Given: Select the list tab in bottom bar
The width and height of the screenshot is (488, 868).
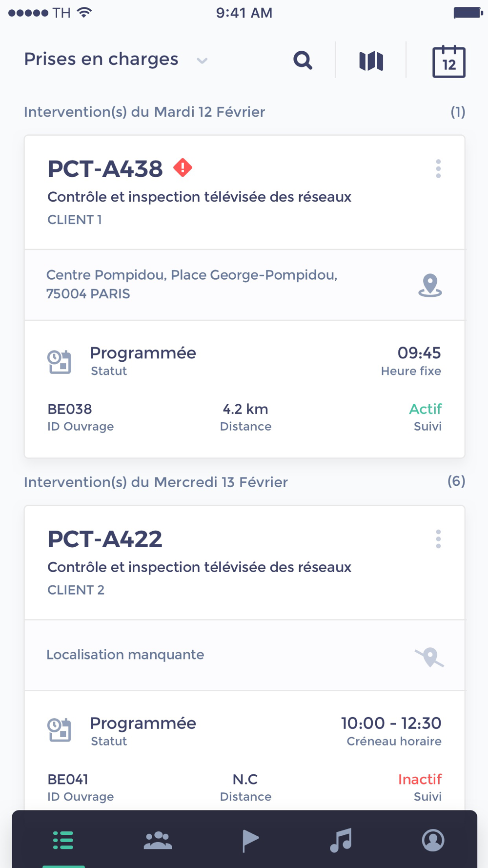Looking at the screenshot, I should pyautogui.click(x=63, y=840).
